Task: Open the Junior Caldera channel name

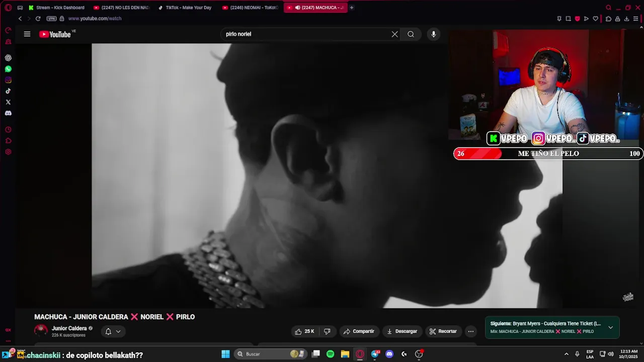Action: [x=69, y=328]
